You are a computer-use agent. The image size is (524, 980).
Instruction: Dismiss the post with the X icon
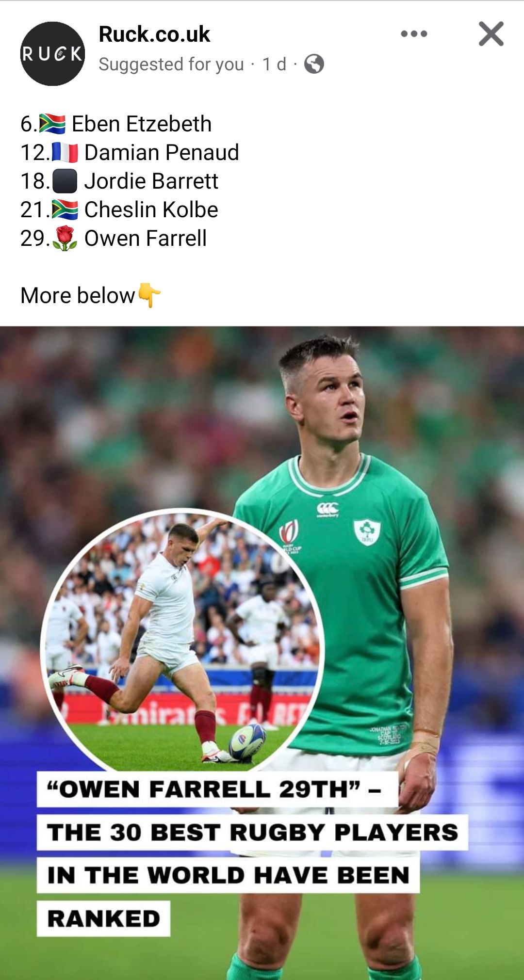pos(491,34)
